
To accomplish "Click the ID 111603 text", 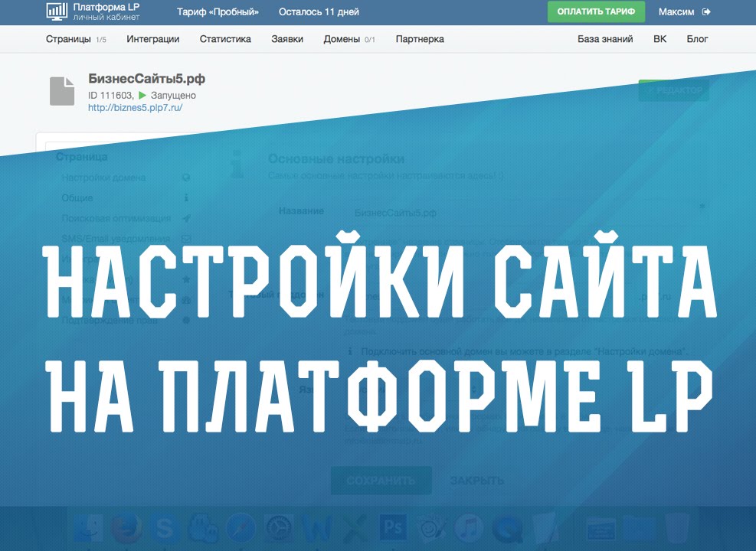I will coord(110,96).
